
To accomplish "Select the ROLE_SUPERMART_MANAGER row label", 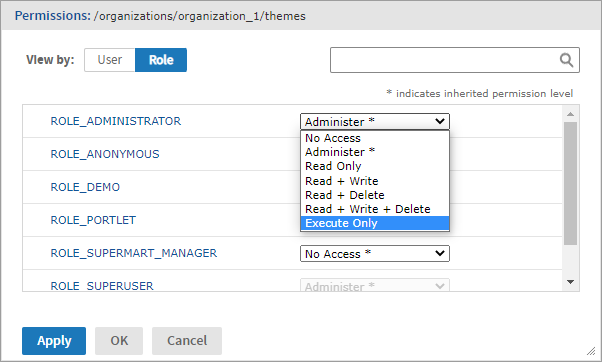I will pos(134,253).
